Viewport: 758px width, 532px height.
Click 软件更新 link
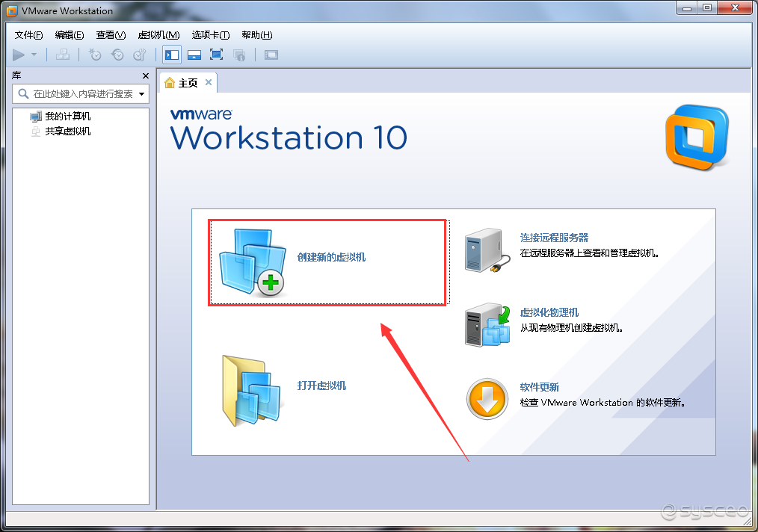coord(540,388)
